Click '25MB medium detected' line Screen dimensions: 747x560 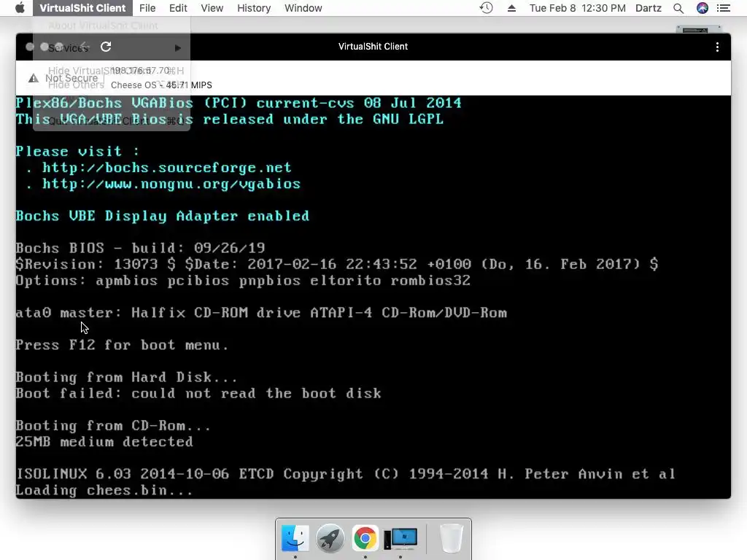pyautogui.click(x=104, y=442)
